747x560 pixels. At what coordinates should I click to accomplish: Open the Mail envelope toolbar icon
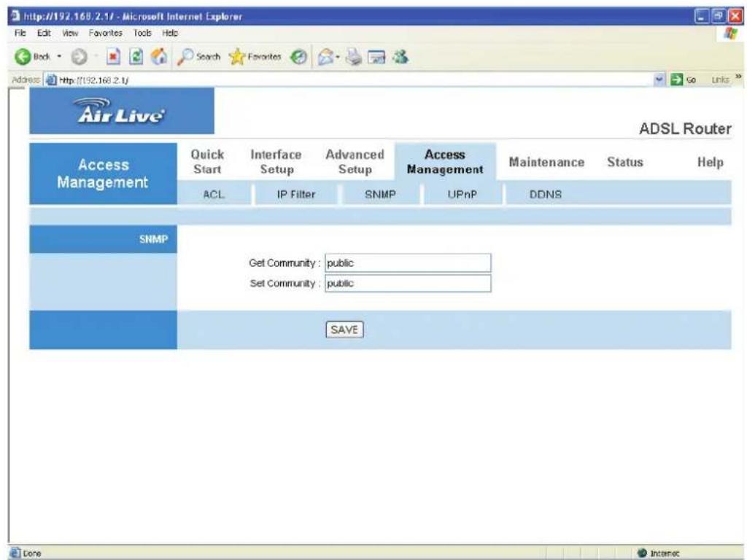pos(326,57)
